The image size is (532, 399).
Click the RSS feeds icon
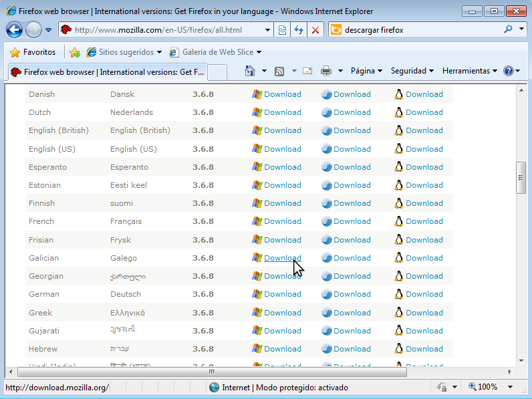pyautogui.click(x=279, y=72)
